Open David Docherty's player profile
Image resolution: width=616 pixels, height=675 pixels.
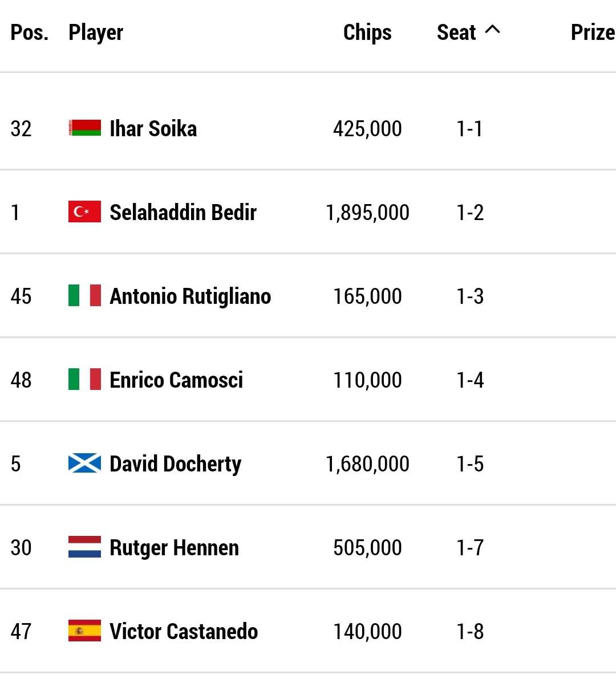pyautogui.click(x=175, y=464)
